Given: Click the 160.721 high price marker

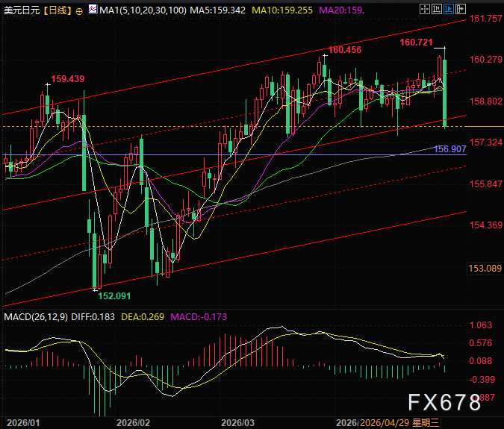Looking at the screenshot, I should pos(416,43).
